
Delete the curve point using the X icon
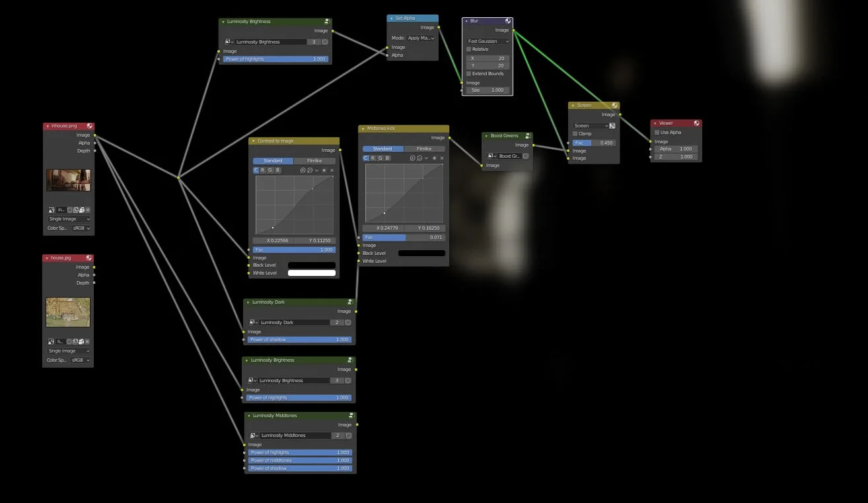pos(331,170)
